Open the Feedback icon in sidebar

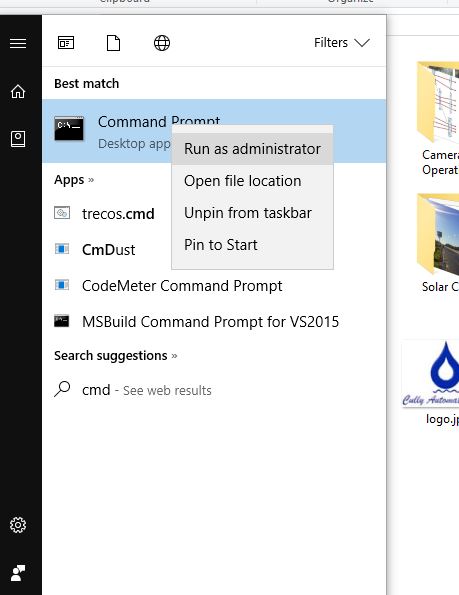click(x=18, y=573)
